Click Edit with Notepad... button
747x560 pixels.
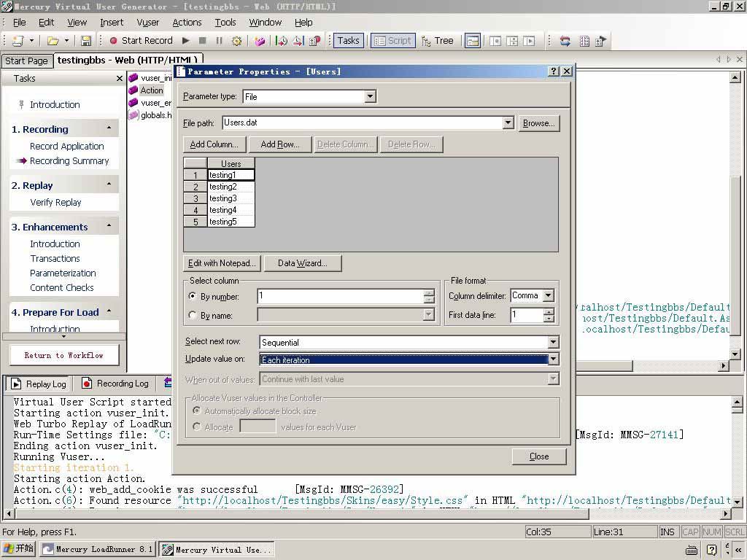pyautogui.click(x=222, y=263)
